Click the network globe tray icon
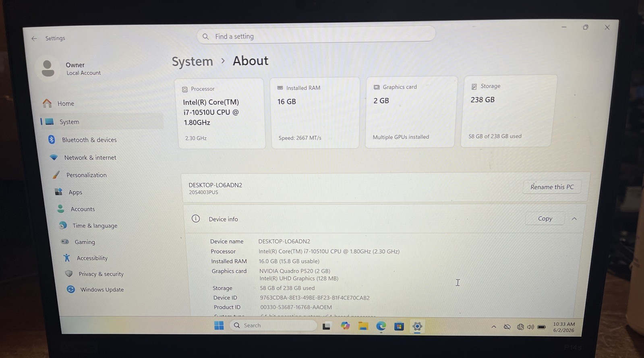 [520, 327]
